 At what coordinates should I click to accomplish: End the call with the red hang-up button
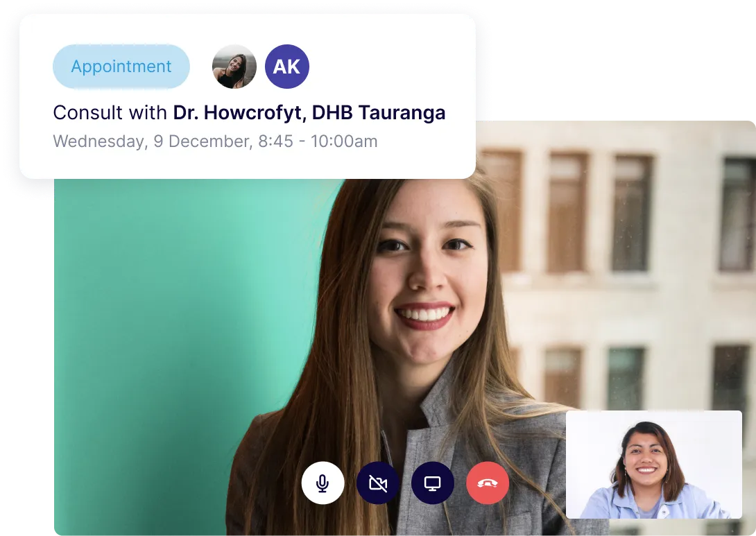(x=488, y=483)
